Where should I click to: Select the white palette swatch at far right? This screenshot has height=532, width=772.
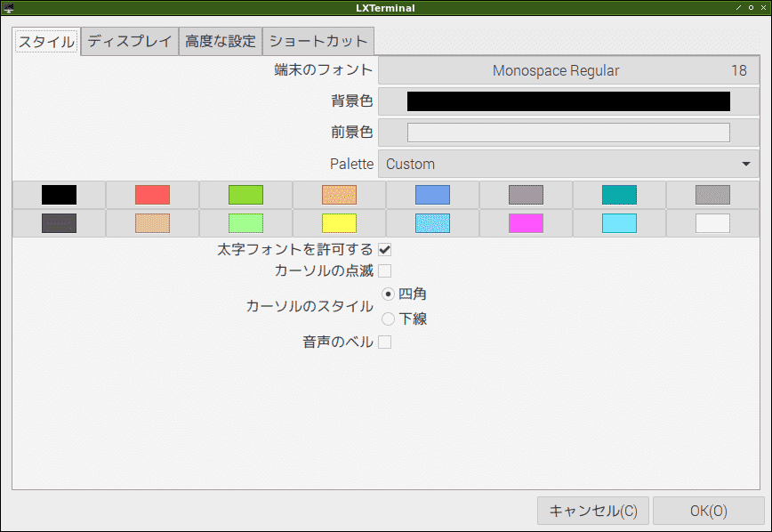[711, 223]
